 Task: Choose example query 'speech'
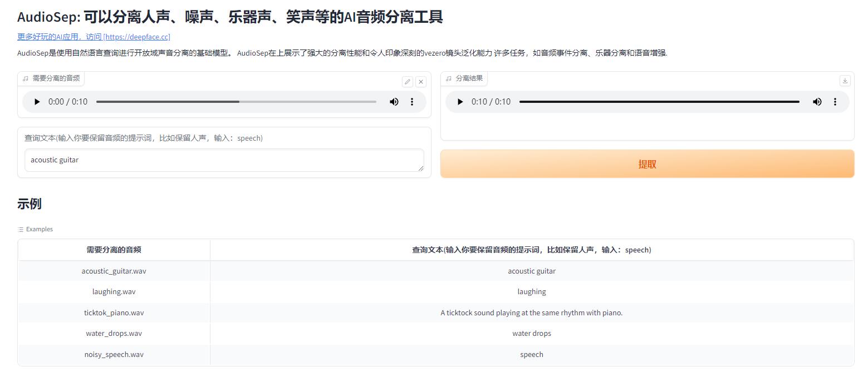[532, 354]
